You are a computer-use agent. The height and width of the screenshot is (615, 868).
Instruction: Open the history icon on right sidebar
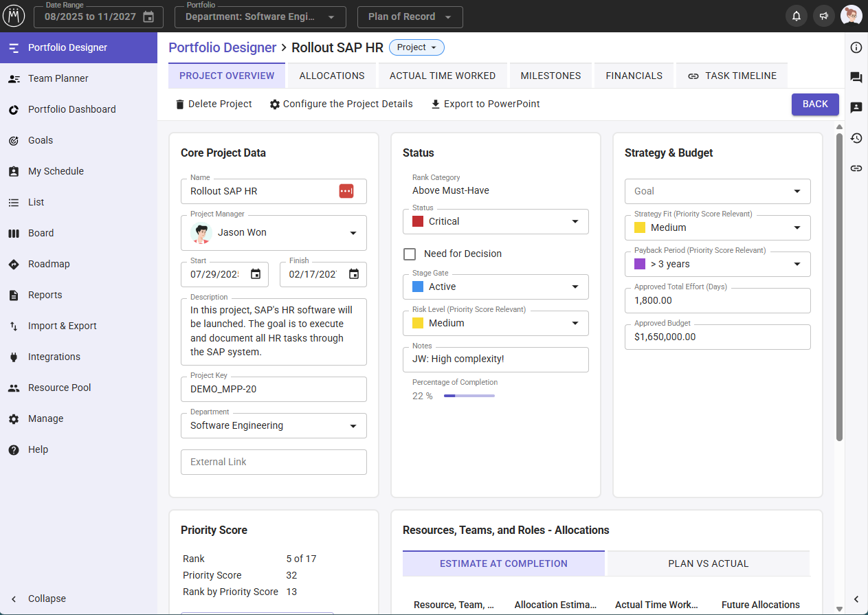coord(856,138)
